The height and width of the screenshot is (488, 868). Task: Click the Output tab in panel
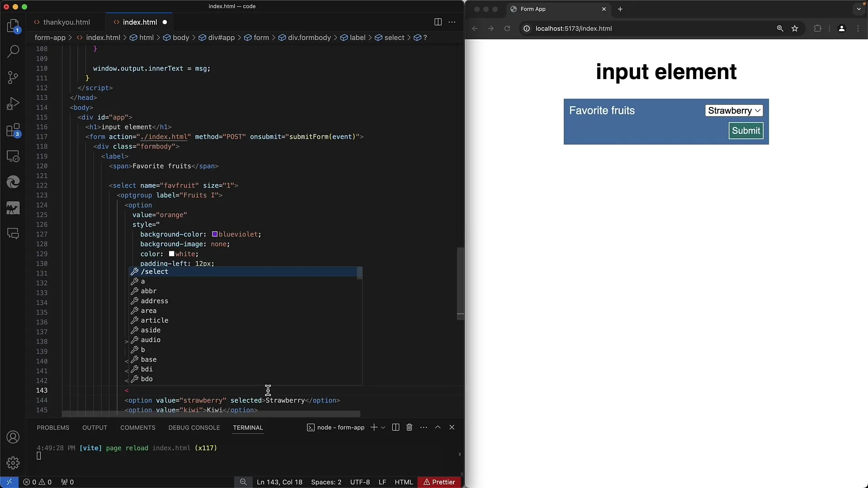(x=95, y=427)
